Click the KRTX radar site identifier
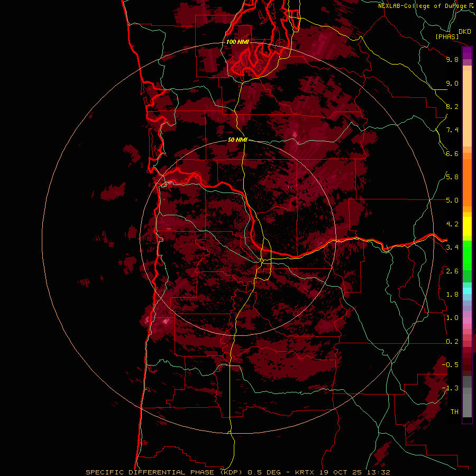This screenshot has width=476, height=476. [305, 472]
